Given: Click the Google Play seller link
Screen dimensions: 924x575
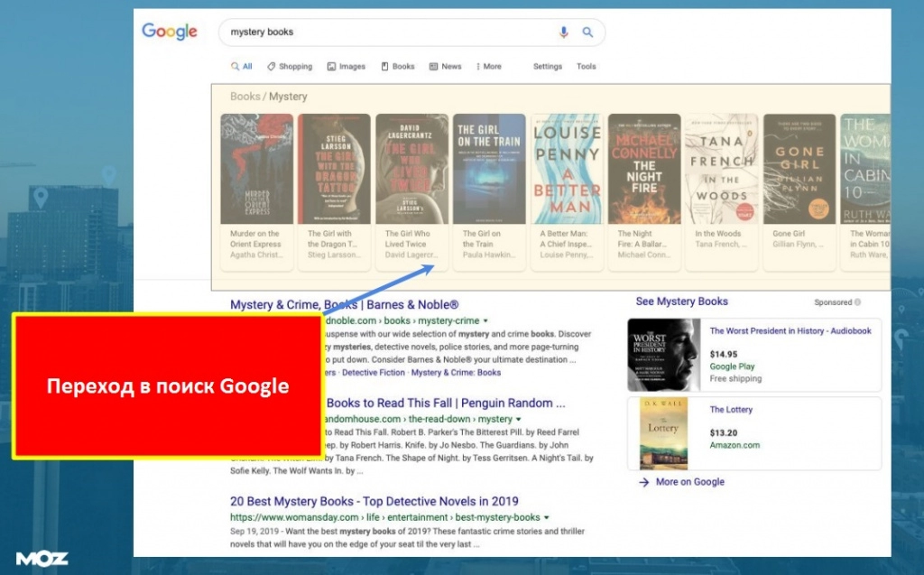Looking at the screenshot, I should pos(732,366).
